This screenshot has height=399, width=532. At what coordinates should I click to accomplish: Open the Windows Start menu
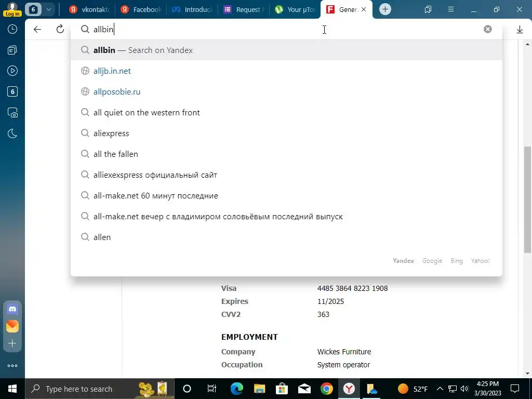tap(12, 389)
